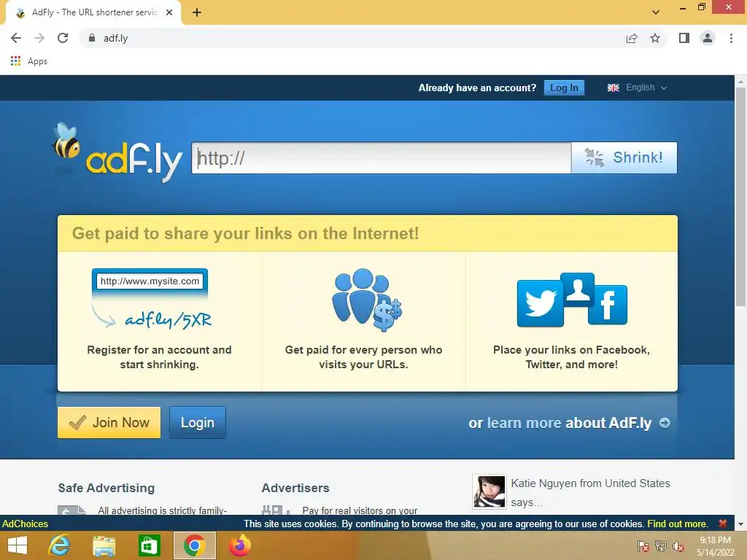This screenshot has width=747, height=560.
Task: Click the browser back arrow
Action: point(16,38)
